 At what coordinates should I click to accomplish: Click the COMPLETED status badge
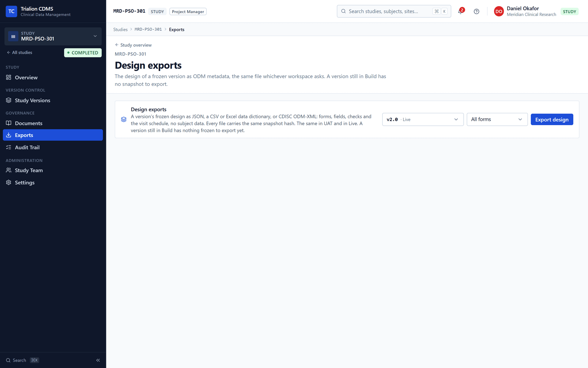[x=83, y=53]
